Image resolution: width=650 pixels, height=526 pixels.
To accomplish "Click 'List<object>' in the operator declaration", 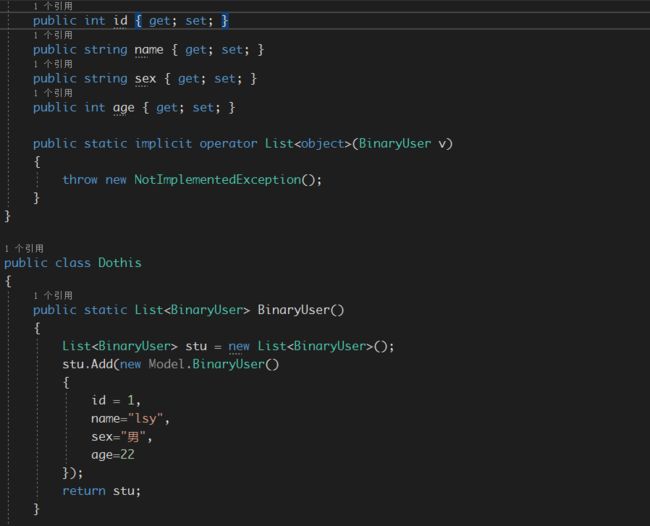I will 308,144.
